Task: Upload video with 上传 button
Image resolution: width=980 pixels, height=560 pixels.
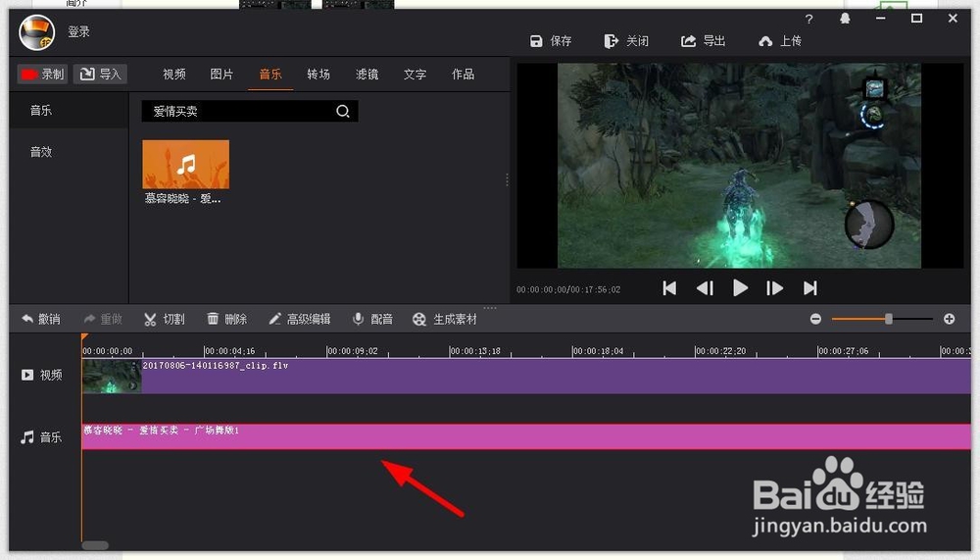Action: (x=780, y=40)
